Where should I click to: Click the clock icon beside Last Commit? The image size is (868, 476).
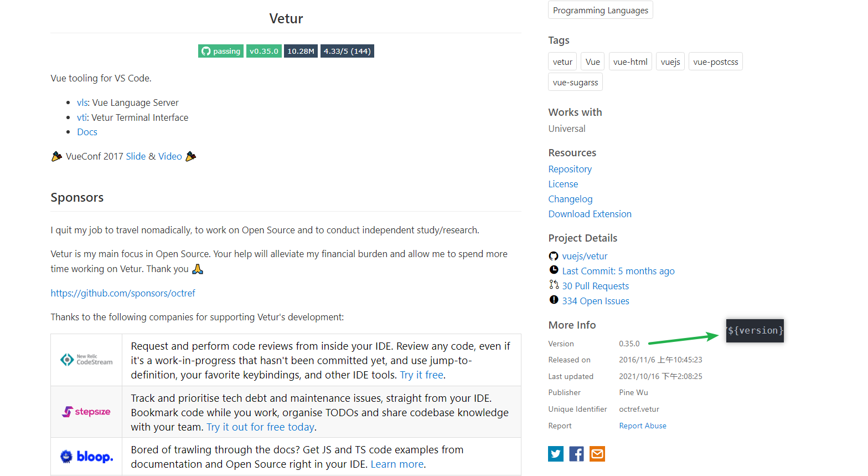(x=554, y=270)
